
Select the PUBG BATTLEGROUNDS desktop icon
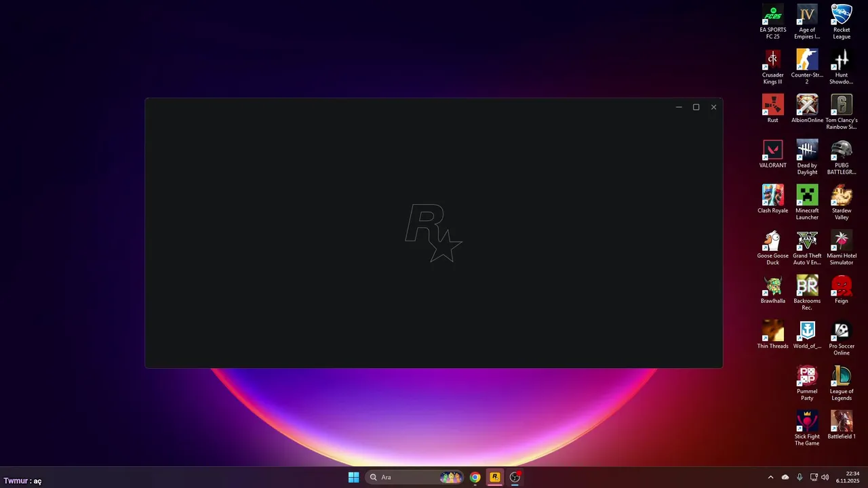[842, 157]
